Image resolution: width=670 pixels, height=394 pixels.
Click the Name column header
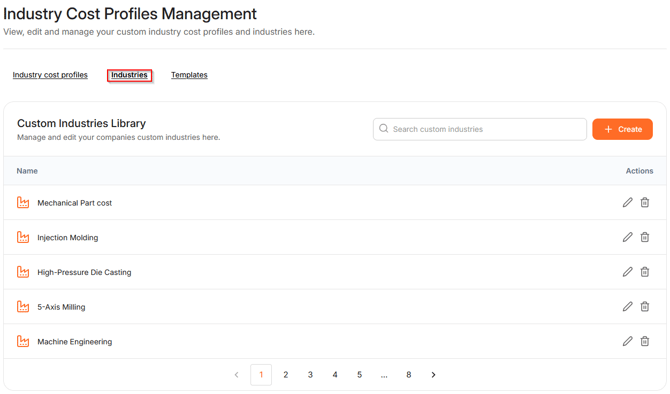click(x=27, y=171)
